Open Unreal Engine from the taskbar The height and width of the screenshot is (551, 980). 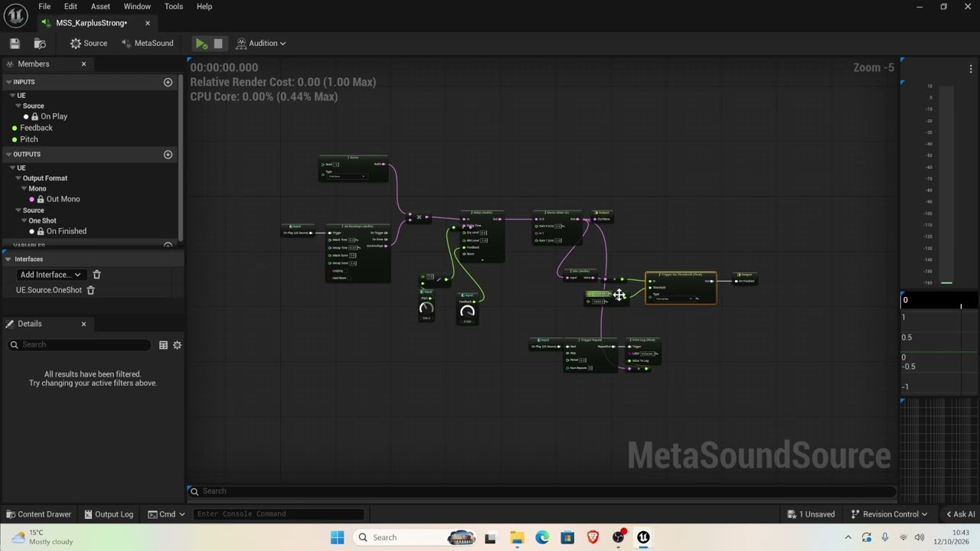point(643,537)
